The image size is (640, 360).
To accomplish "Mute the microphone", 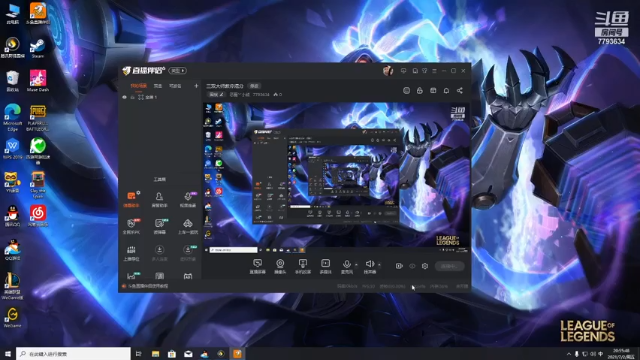I will [x=347, y=266].
